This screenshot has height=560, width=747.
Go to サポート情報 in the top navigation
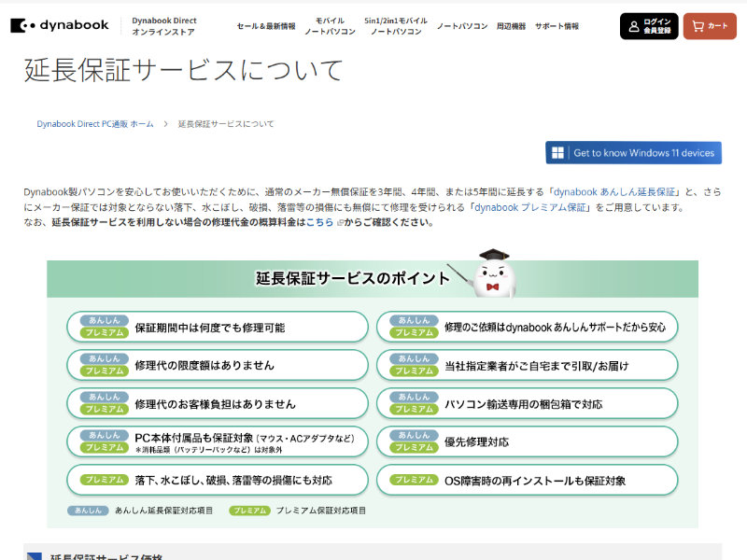click(x=557, y=26)
